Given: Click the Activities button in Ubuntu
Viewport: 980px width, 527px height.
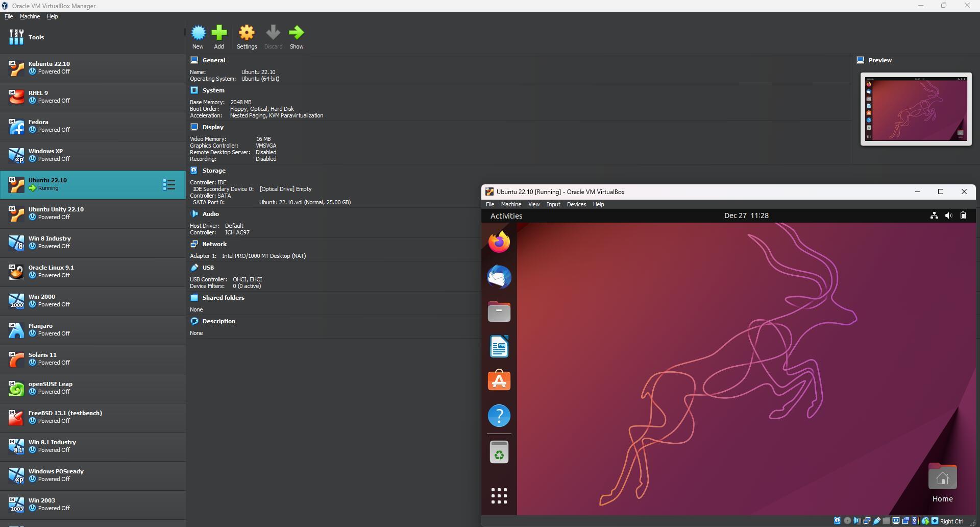Looking at the screenshot, I should pyautogui.click(x=506, y=216).
